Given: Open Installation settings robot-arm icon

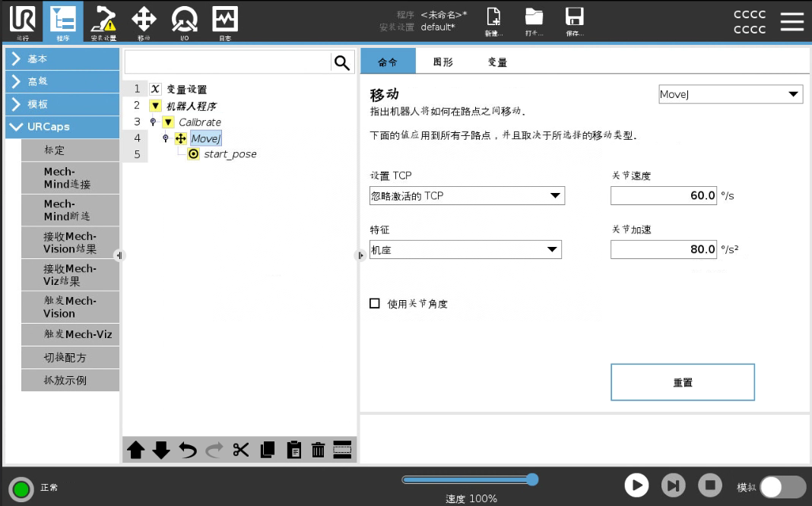Looking at the screenshot, I should click(x=103, y=21).
